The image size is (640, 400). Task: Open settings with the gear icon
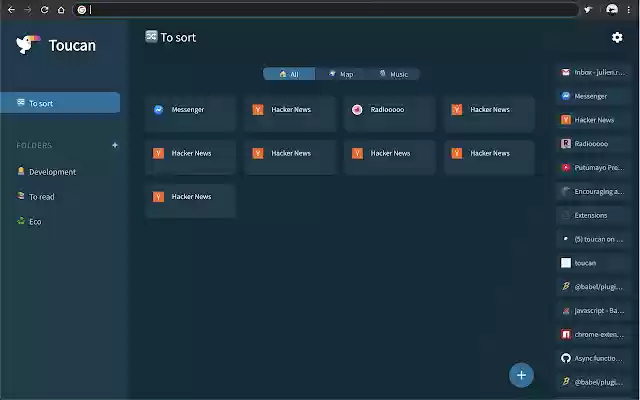(617, 38)
